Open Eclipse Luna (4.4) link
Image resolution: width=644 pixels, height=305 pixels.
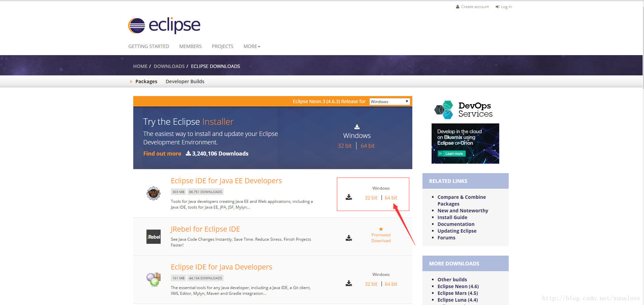[458, 300]
